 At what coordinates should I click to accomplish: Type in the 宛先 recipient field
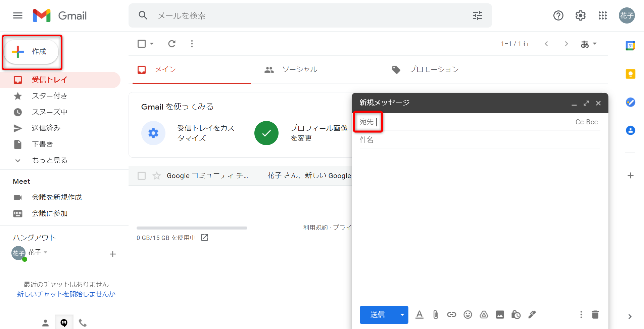[x=436, y=122]
